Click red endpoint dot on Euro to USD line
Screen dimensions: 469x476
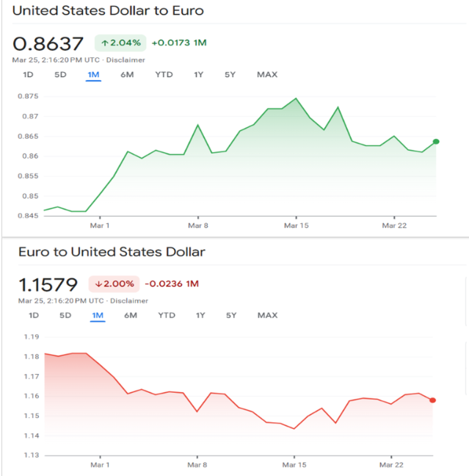(433, 400)
